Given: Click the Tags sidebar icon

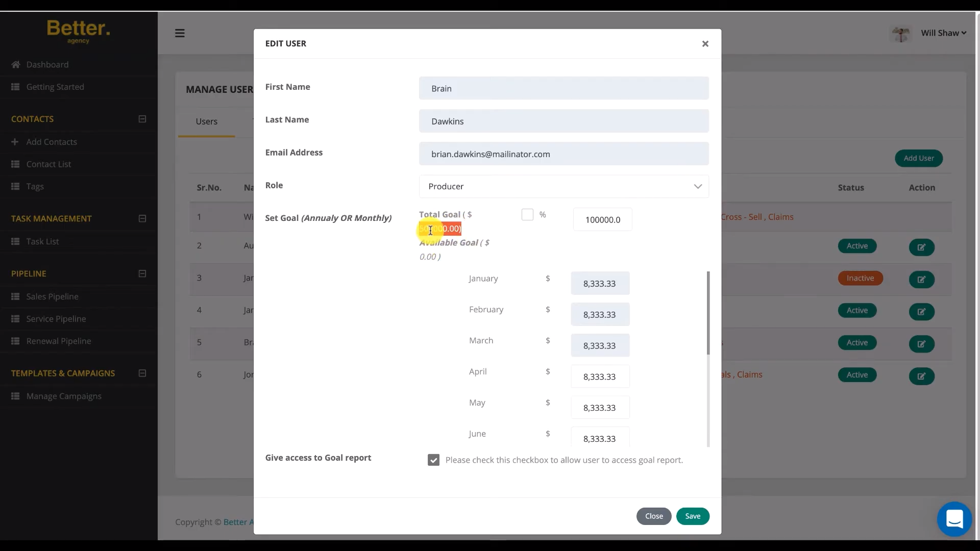Looking at the screenshot, I should click(x=16, y=187).
